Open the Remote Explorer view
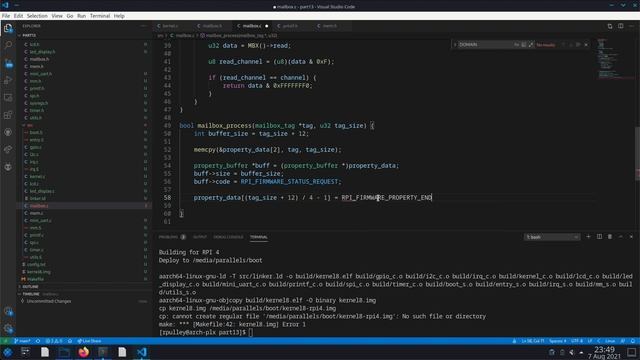This screenshot has width=640, height=360. (8, 98)
